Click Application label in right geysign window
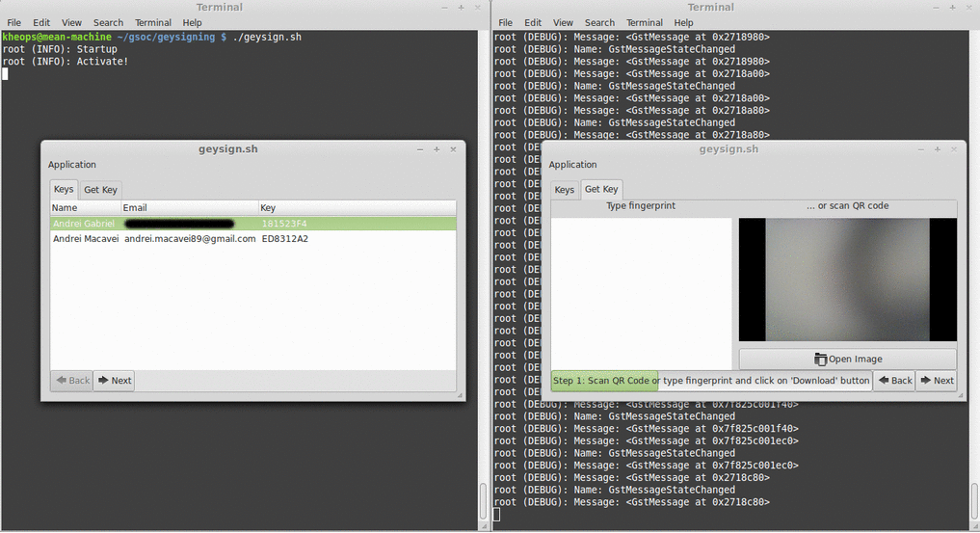The image size is (980, 533). pyautogui.click(x=572, y=165)
